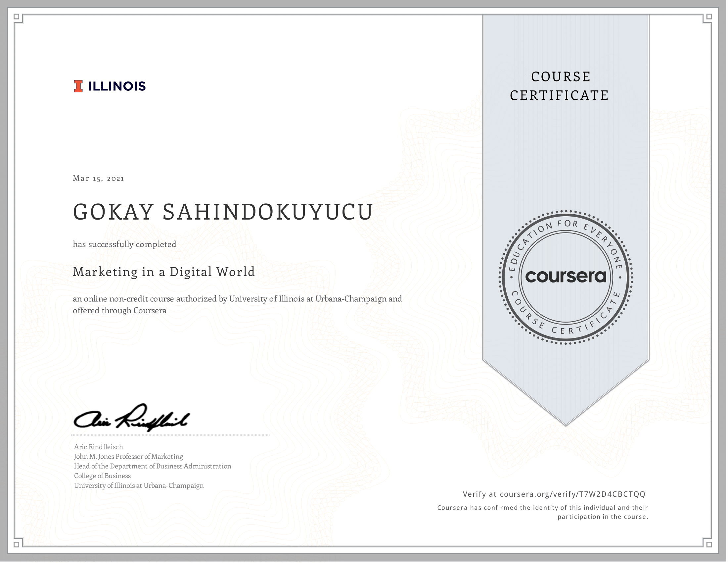
Task: Click the recipient name GOKAY SAHINDOKUYUCU
Action: [223, 212]
